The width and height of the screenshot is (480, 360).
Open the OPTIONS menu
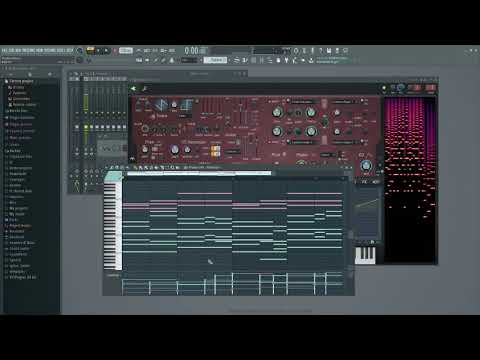click(x=50, y=50)
